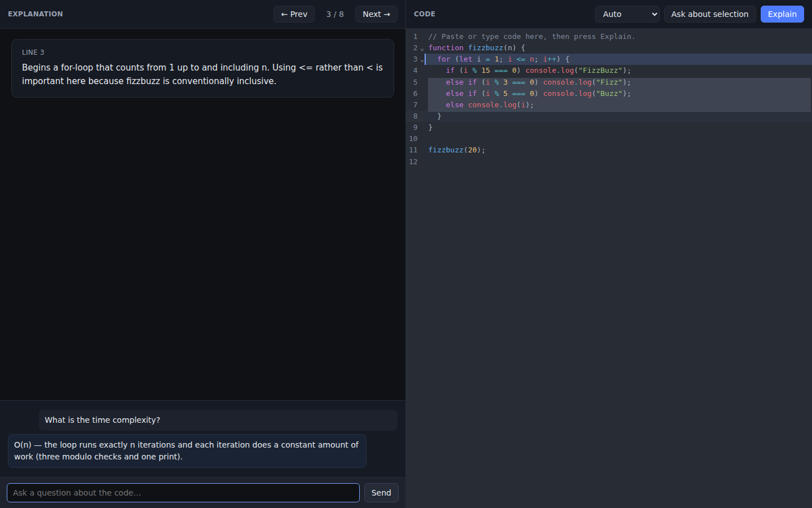Click the 'function fizzbuzz(n) {' code line
This screenshot has width=812, height=508.
(x=477, y=48)
